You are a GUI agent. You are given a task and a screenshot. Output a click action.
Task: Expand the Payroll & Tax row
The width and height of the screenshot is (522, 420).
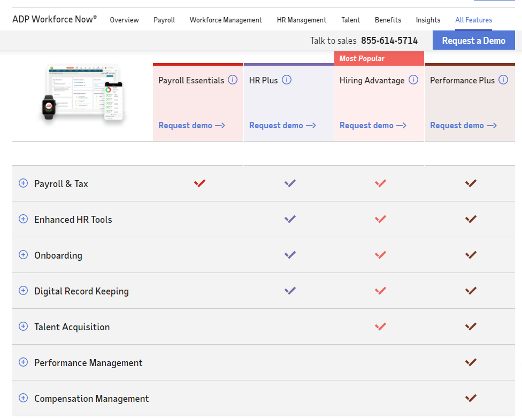(x=24, y=183)
